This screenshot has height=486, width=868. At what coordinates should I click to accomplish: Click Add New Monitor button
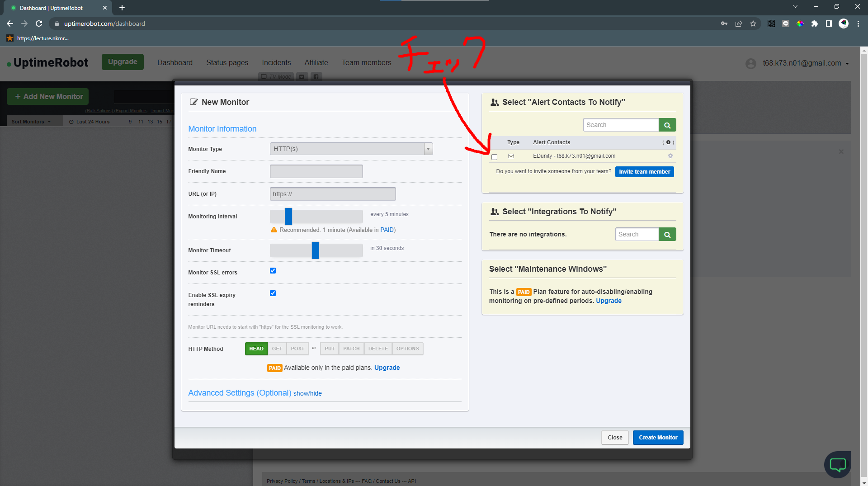48,96
